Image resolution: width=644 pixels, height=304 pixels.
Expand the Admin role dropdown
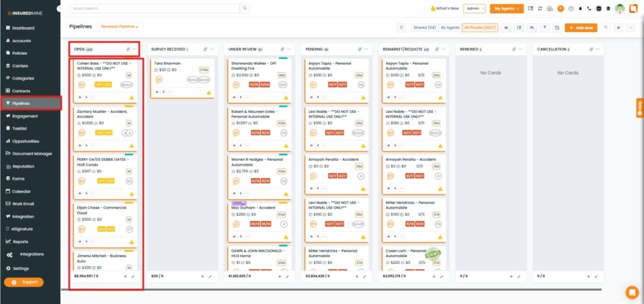click(x=475, y=9)
